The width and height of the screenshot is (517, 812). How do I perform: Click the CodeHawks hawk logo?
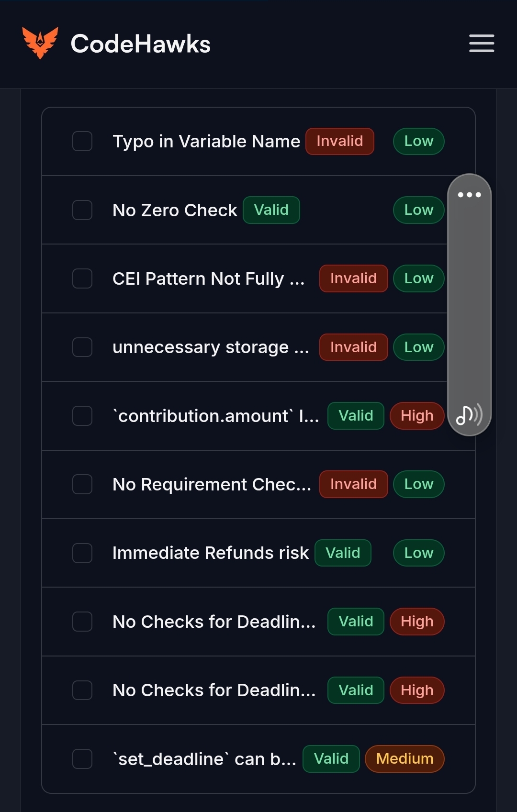tap(40, 43)
